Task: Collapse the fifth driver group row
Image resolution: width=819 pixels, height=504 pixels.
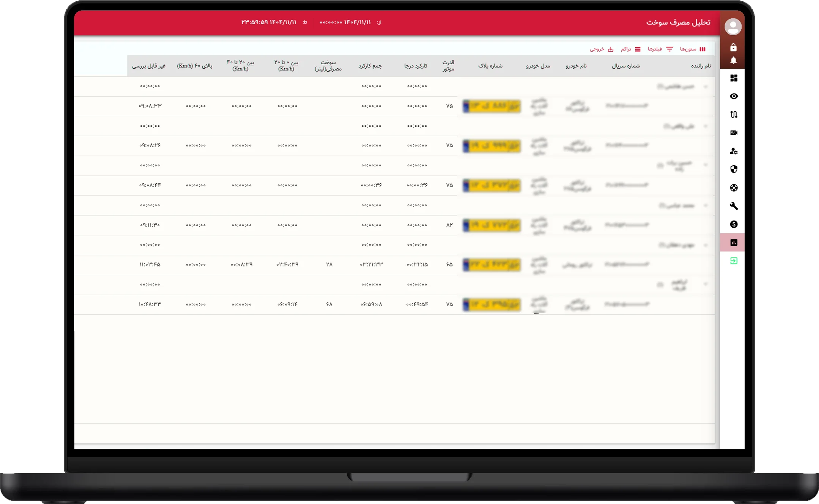Action: pos(706,245)
